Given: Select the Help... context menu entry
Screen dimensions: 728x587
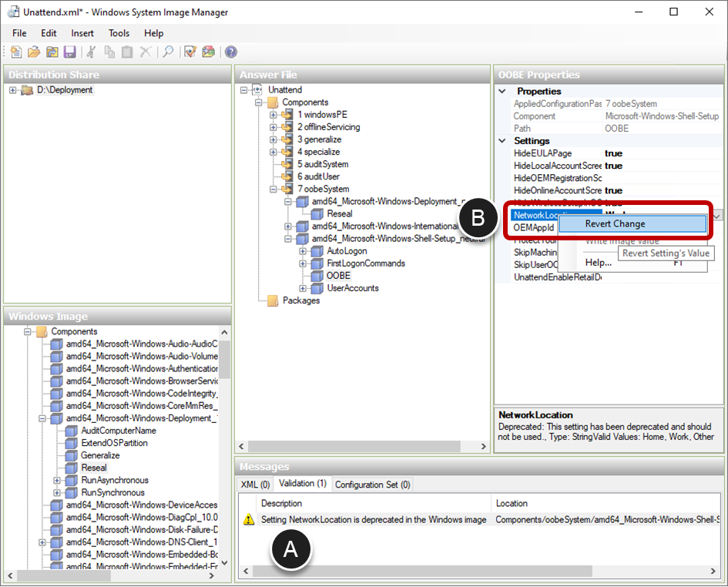Looking at the screenshot, I should pos(599,263).
